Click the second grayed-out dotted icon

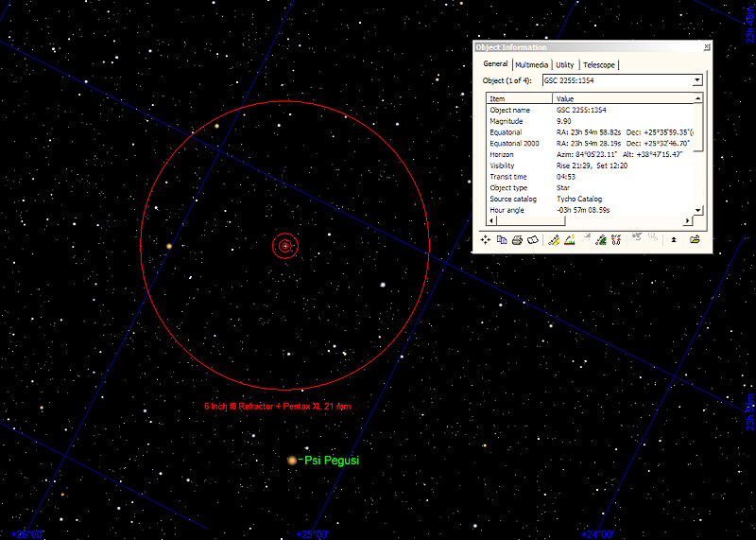[x=653, y=237]
